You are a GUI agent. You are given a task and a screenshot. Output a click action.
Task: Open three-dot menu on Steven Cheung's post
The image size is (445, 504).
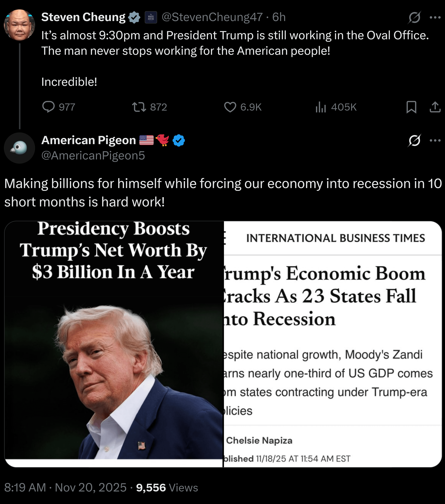click(x=435, y=17)
